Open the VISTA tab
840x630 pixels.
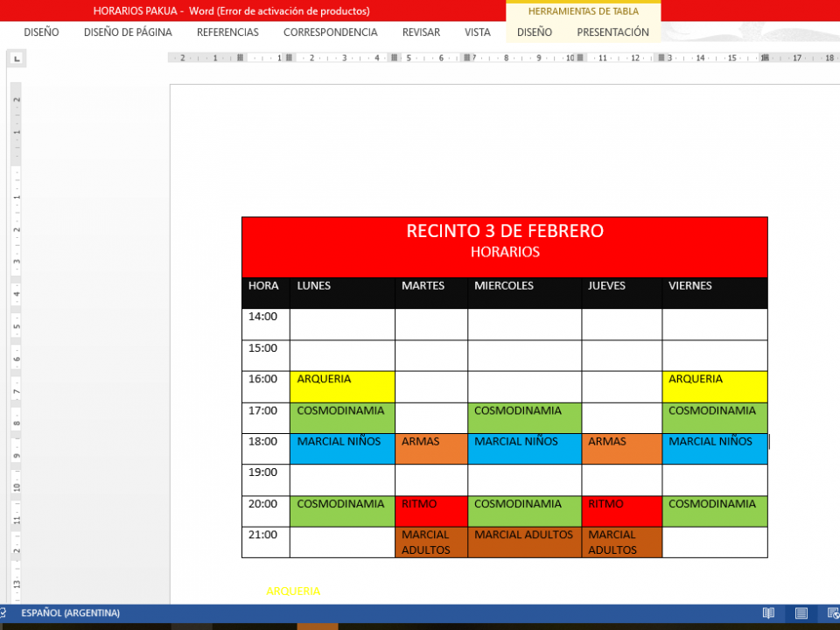pyautogui.click(x=478, y=32)
